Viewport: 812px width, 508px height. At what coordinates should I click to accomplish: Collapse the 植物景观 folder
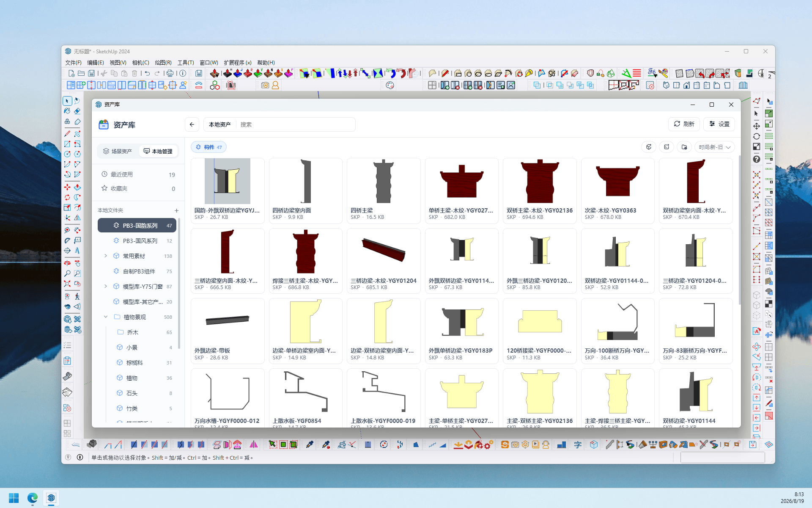pos(106,317)
